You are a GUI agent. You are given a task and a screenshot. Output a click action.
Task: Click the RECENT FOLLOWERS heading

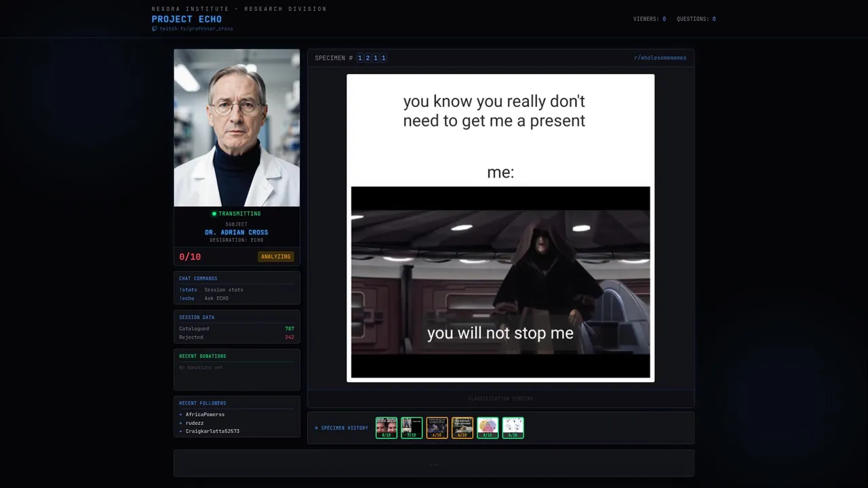click(203, 403)
